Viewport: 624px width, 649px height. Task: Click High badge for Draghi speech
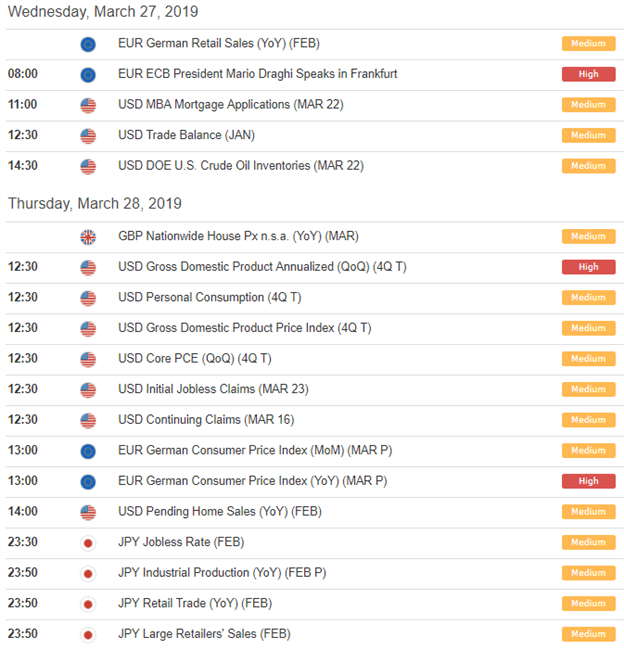tap(588, 74)
